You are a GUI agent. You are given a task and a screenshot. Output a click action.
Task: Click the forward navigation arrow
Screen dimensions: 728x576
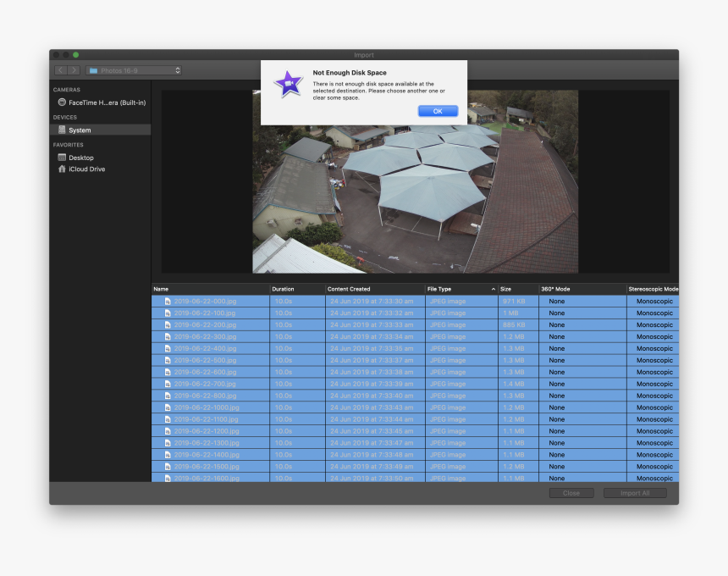(x=74, y=70)
